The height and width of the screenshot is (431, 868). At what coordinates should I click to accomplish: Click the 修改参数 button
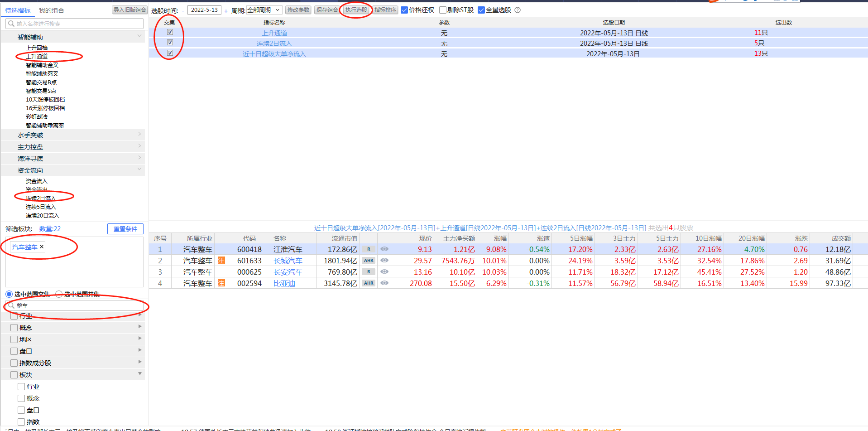[x=298, y=10]
